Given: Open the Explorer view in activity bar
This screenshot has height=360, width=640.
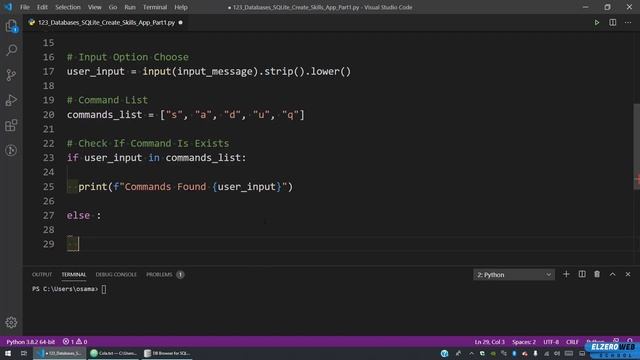Looking at the screenshot, I should click(11, 26).
